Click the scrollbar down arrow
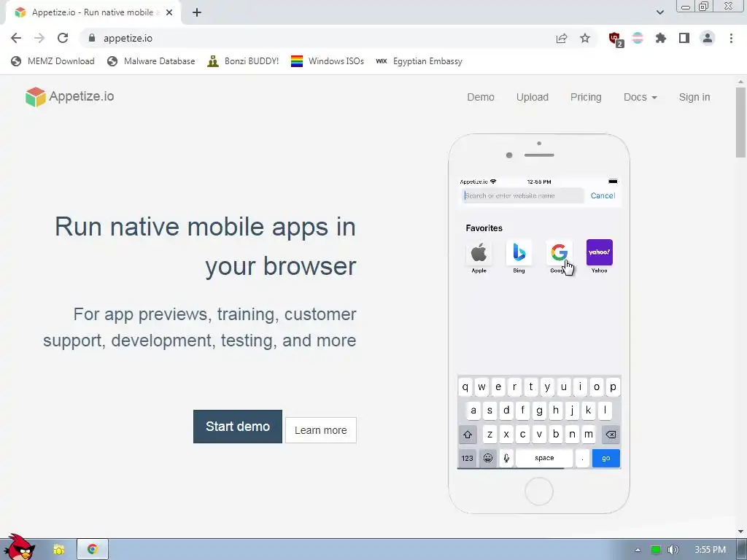The height and width of the screenshot is (560, 747). (740, 532)
